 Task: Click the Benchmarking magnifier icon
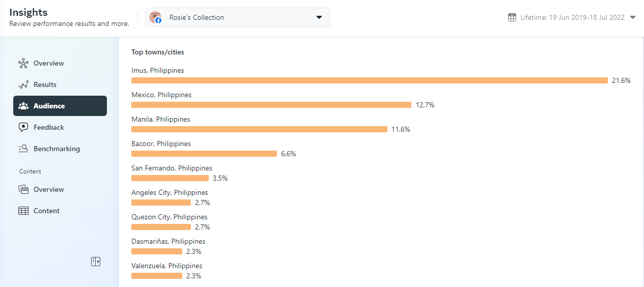tap(23, 149)
